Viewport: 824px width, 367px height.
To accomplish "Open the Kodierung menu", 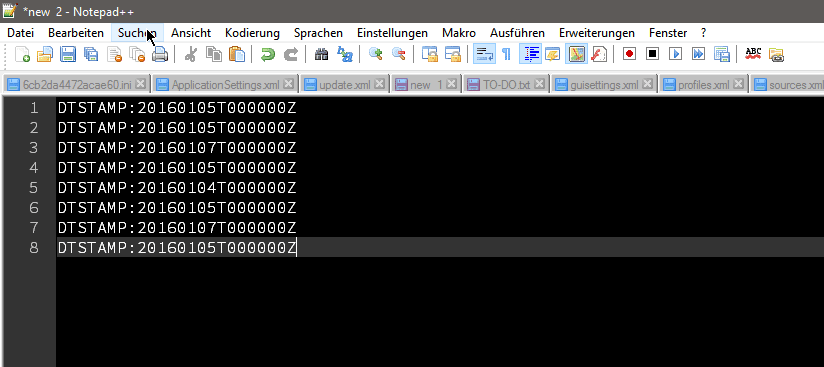I will tap(252, 33).
